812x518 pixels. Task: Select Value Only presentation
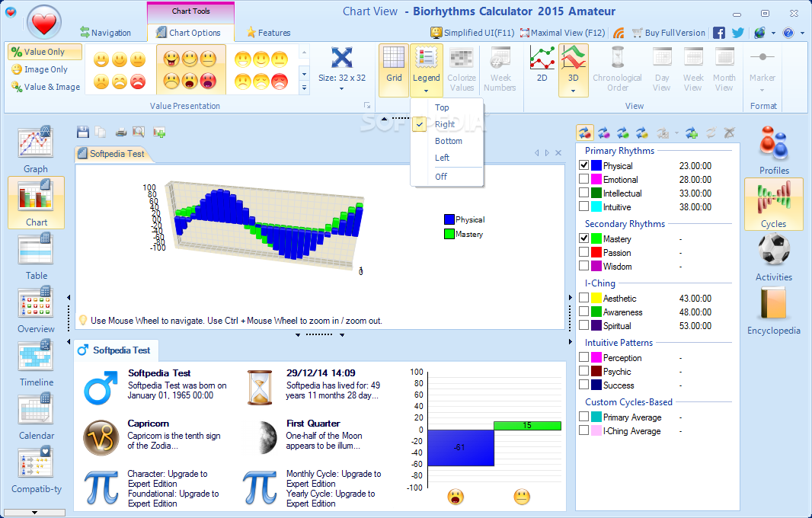click(45, 52)
